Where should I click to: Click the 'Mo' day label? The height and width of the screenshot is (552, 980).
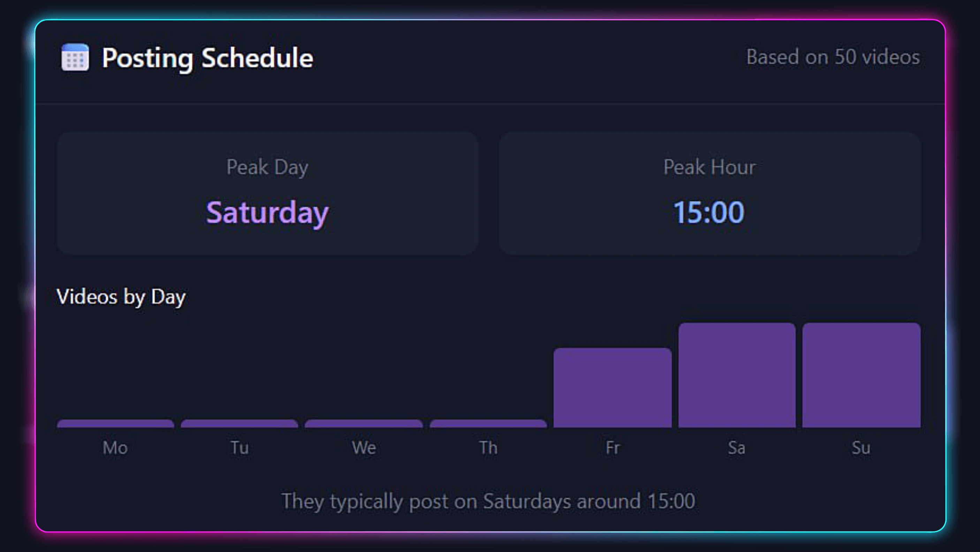pyautogui.click(x=115, y=448)
